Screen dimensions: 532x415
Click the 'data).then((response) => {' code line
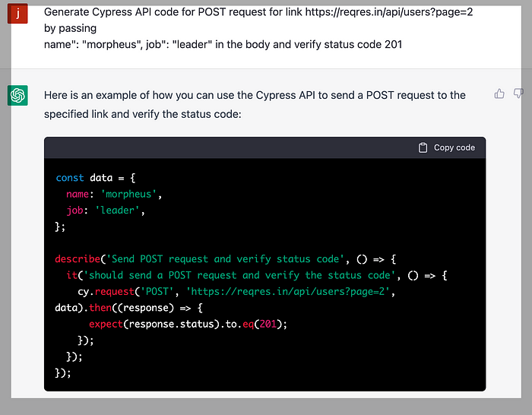(x=128, y=308)
